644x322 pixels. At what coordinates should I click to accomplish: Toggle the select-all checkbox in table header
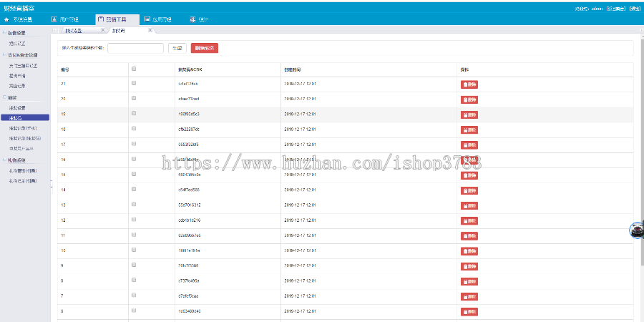134,69
